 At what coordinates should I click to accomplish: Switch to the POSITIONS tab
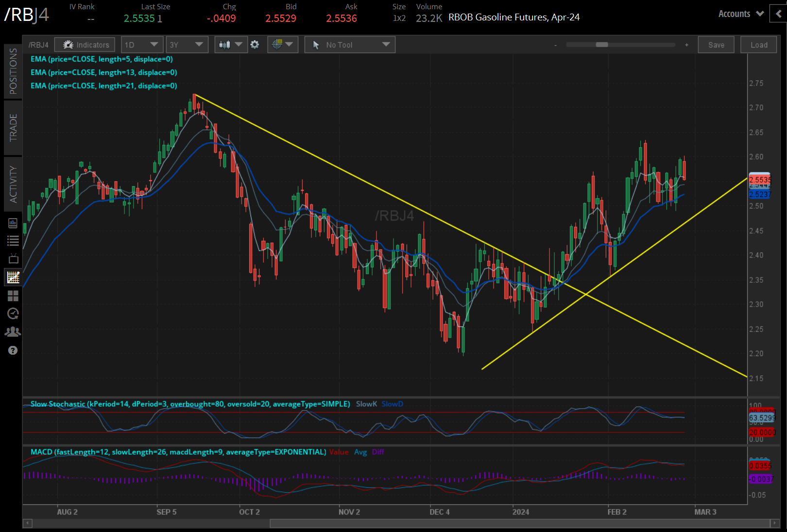[x=13, y=71]
